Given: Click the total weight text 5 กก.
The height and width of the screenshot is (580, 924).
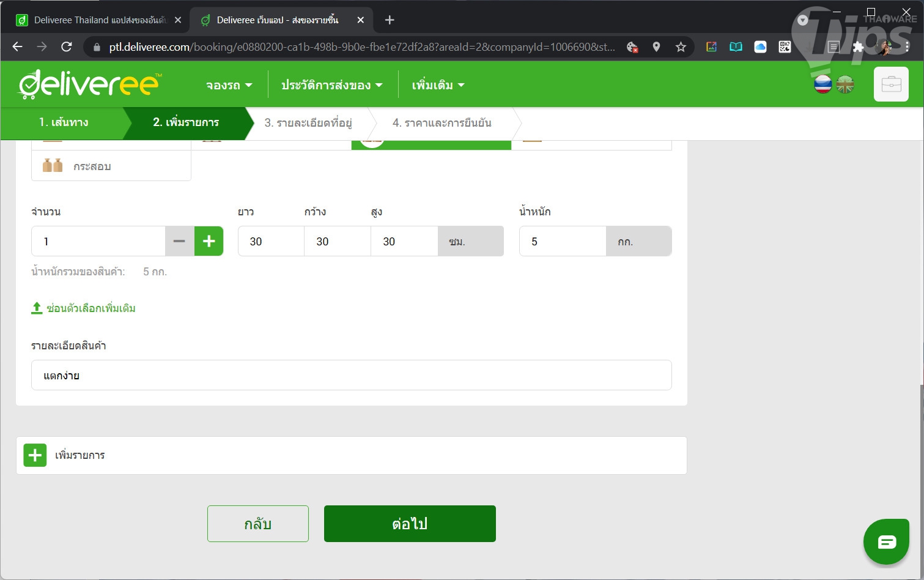Looking at the screenshot, I should pos(155,272).
